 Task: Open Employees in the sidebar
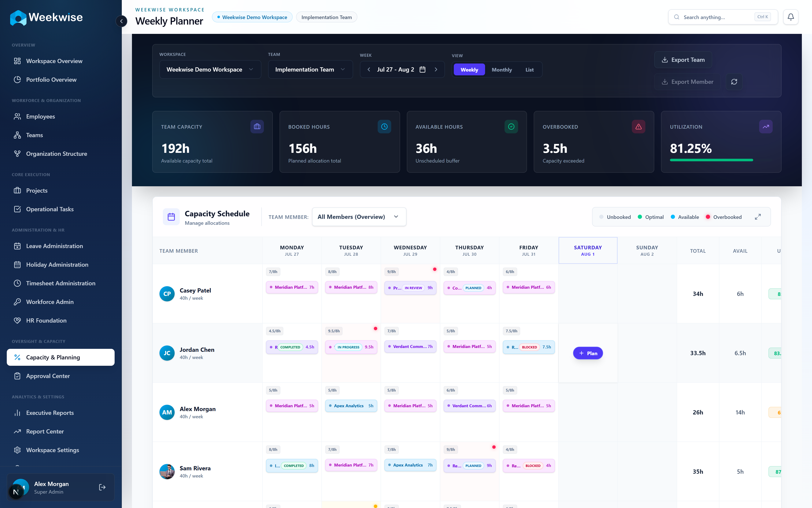click(x=60, y=117)
